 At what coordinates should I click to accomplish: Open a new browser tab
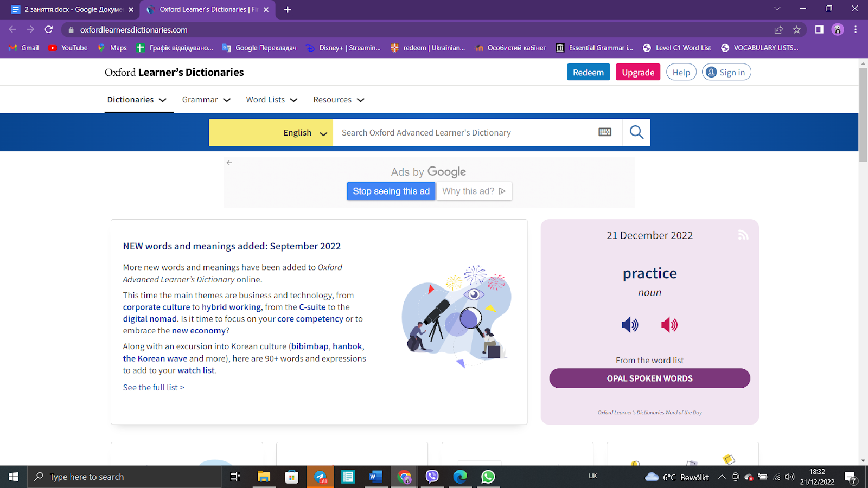[x=288, y=9]
